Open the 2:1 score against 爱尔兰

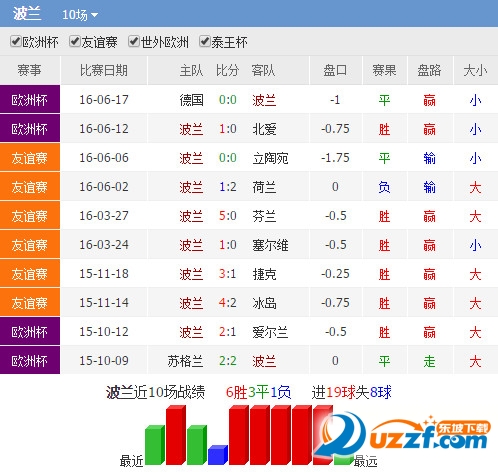pos(228,332)
